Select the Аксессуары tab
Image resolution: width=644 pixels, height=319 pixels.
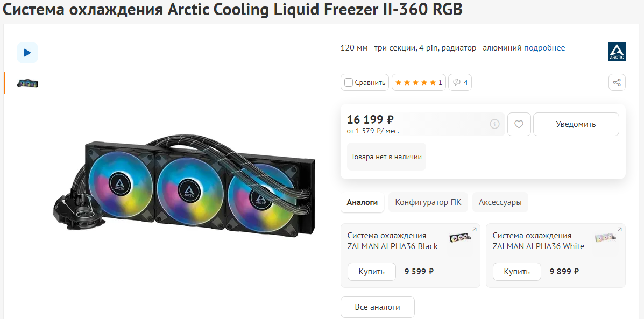500,202
